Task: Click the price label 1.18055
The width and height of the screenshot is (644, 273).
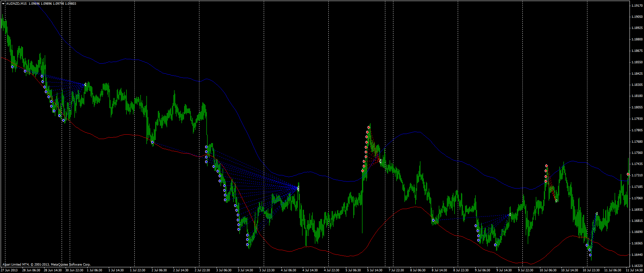Action: pyautogui.click(x=636, y=107)
